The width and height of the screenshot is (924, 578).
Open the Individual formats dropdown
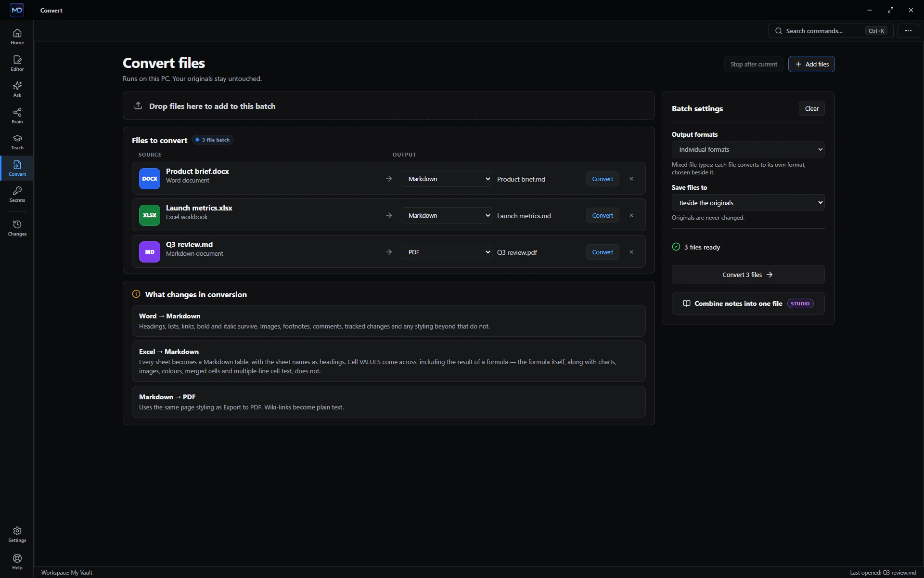pos(748,149)
